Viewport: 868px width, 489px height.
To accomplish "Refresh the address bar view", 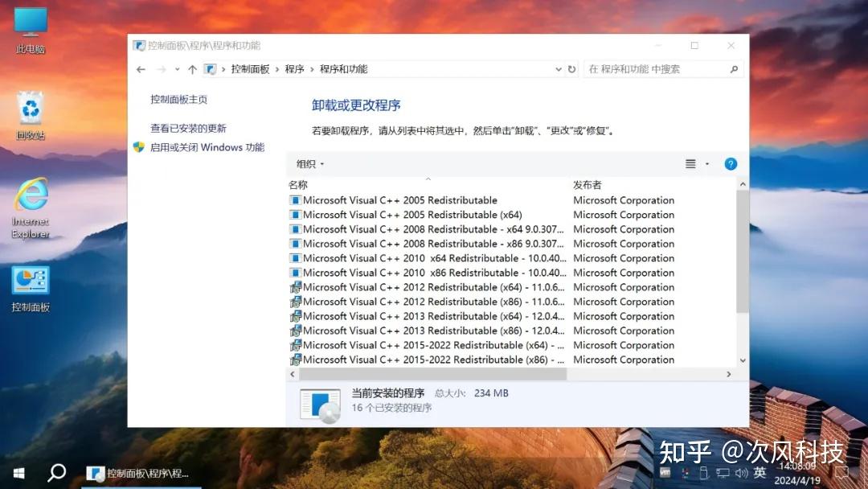I will tap(572, 69).
